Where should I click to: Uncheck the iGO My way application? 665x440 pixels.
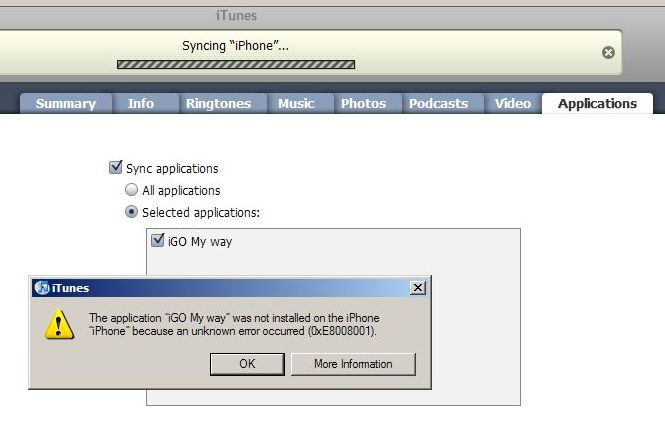coord(157,241)
